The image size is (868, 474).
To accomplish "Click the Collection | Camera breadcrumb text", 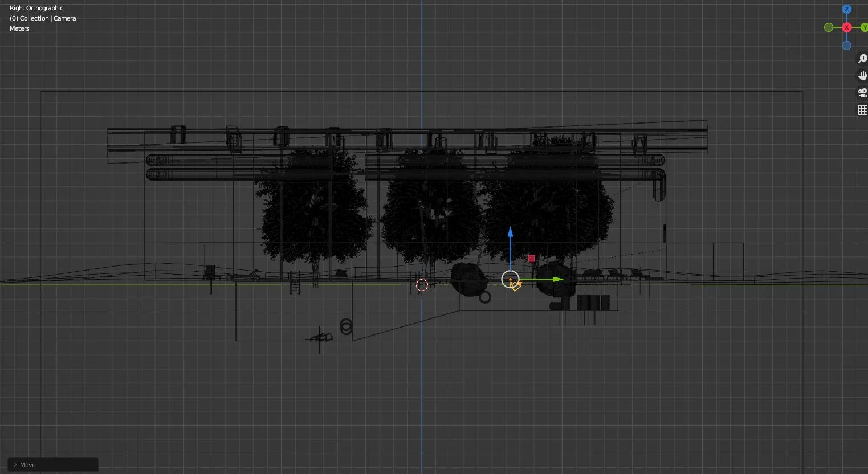I will [x=43, y=18].
